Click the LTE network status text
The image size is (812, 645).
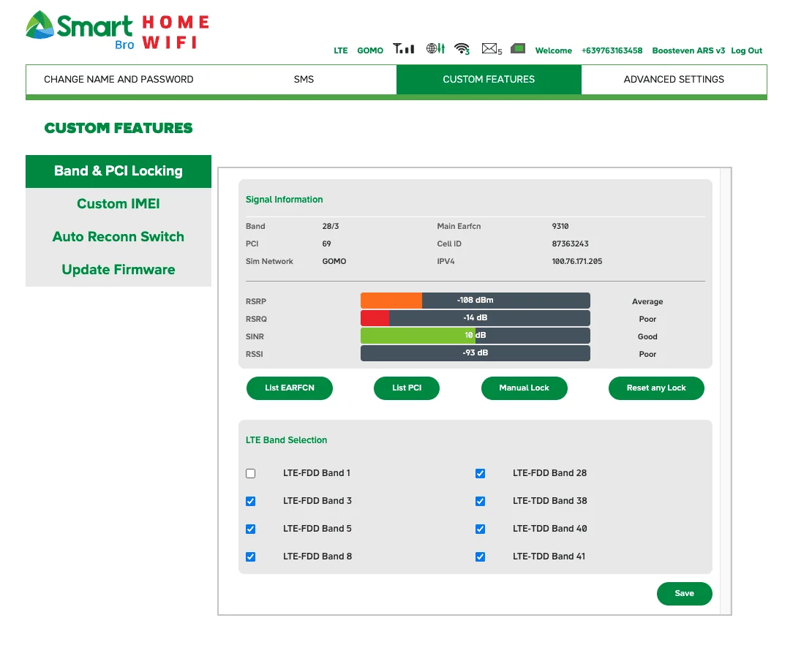pos(341,50)
